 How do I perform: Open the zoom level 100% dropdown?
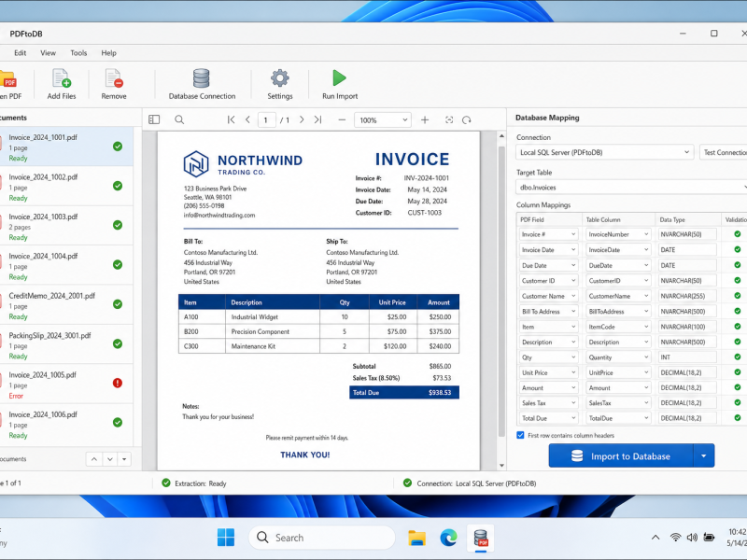pos(383,120)
